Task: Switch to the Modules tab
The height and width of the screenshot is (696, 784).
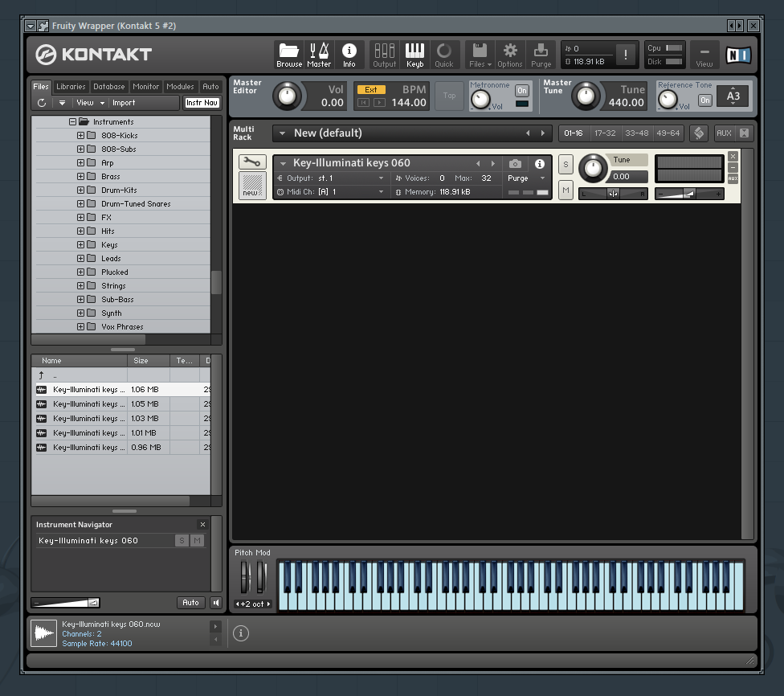Action: click(180, 87)
